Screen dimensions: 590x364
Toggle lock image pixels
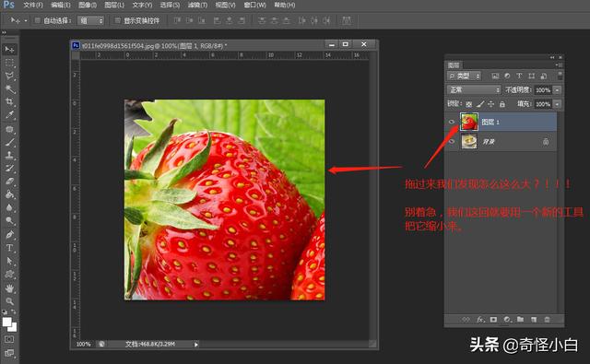click(480, 104)
